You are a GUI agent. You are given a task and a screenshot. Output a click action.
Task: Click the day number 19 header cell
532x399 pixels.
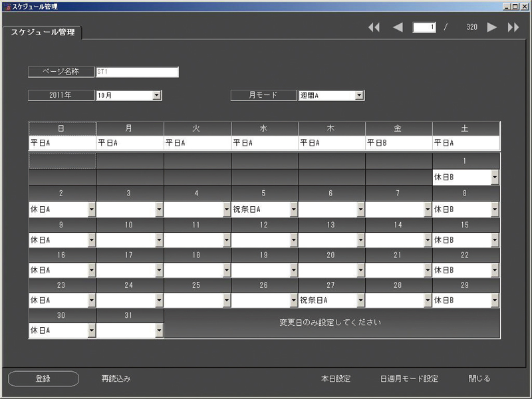point(265,255)
